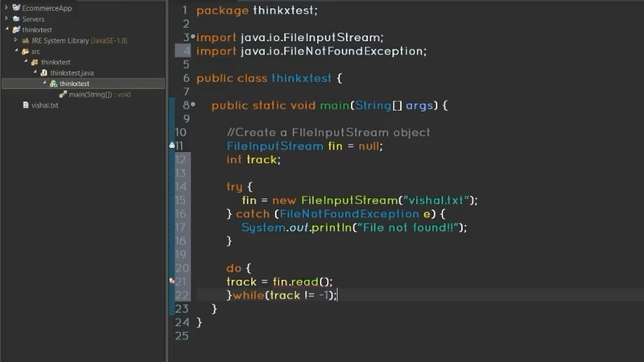Click 'while' keyword on line 22
Image resolution: width=644 pixels, height=362 pixels.
[249, 295]
